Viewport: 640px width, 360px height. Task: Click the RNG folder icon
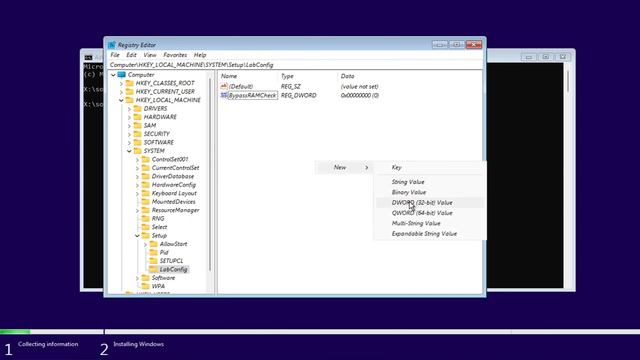pyautogui.click(x=146, y=219)
